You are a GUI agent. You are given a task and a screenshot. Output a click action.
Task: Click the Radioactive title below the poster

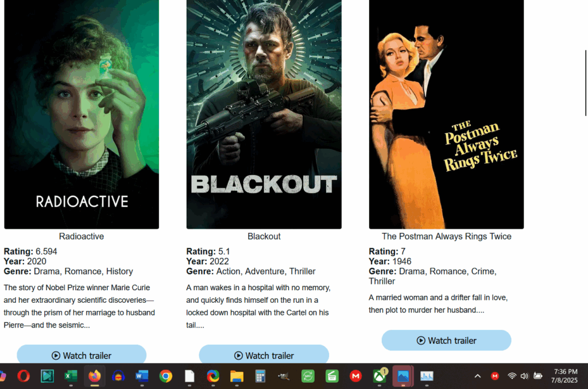point(82,236)
